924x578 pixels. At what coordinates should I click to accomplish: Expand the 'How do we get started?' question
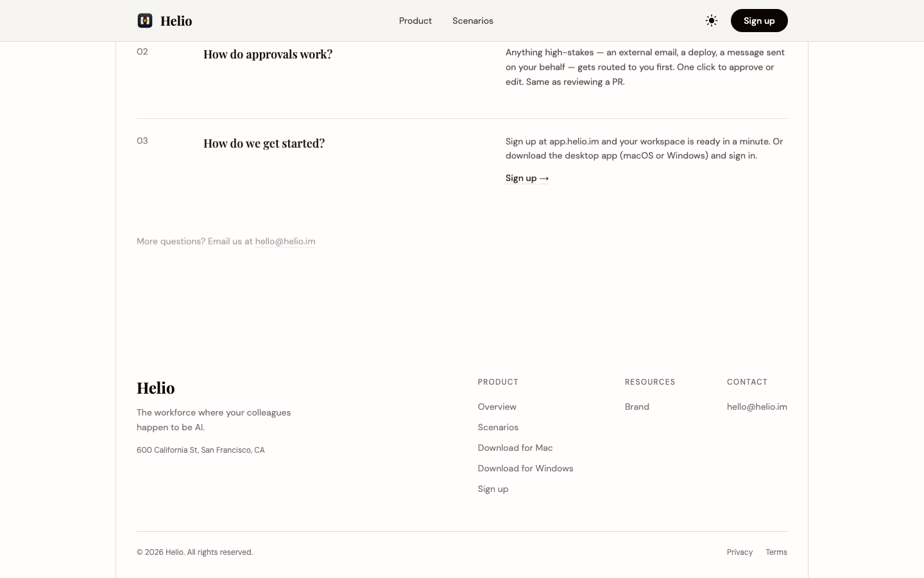(x=264, y=143)
